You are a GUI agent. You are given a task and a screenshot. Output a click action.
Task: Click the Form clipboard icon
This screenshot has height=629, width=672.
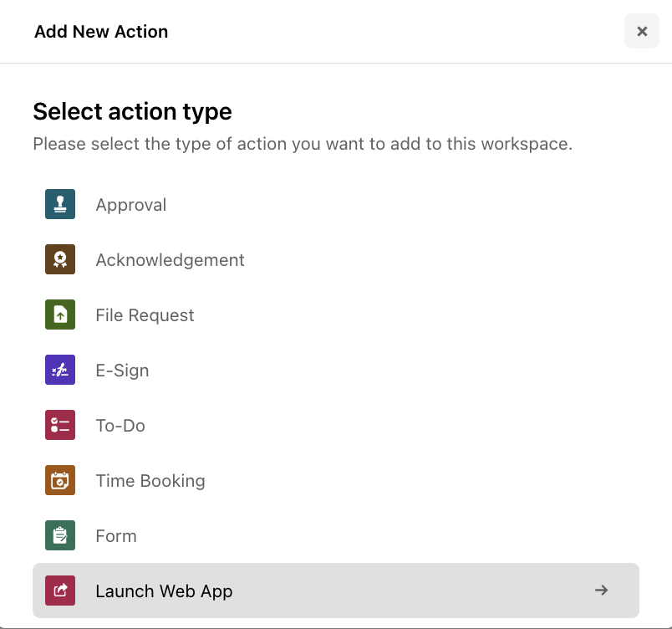[x=60, y=535]
